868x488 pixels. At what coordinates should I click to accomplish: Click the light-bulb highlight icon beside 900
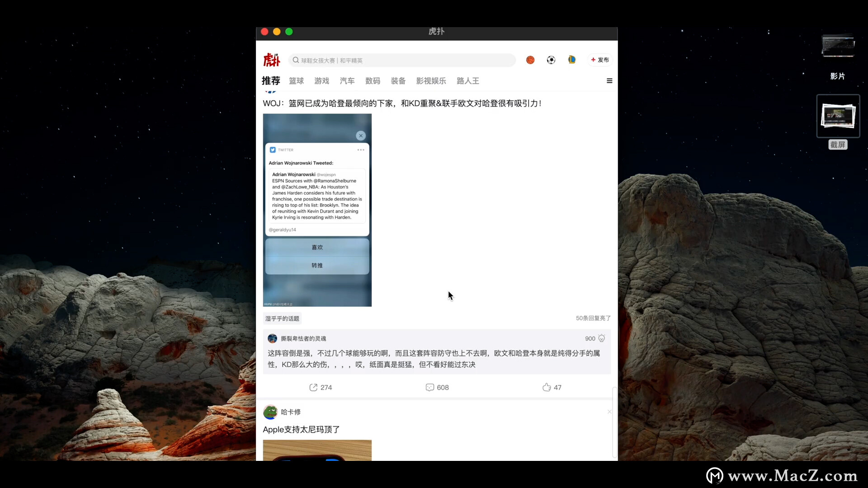[602, 338]
